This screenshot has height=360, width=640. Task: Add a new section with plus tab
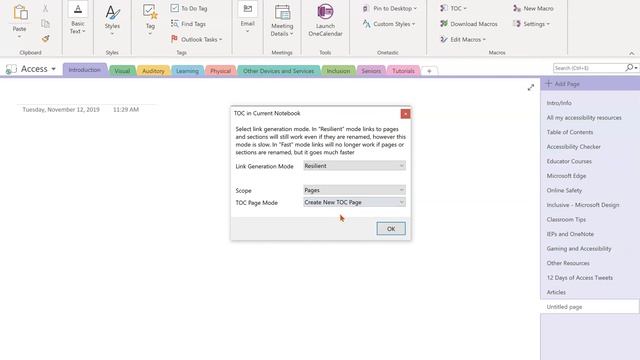(x=429, y=71)
